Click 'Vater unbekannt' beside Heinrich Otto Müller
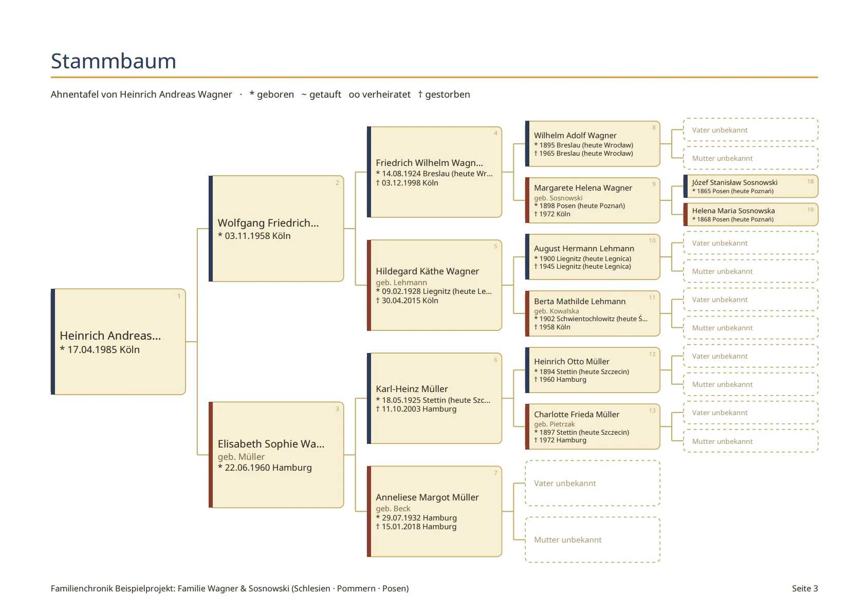Viewport: 868px width, 614px height. click(x=751, y=356)
